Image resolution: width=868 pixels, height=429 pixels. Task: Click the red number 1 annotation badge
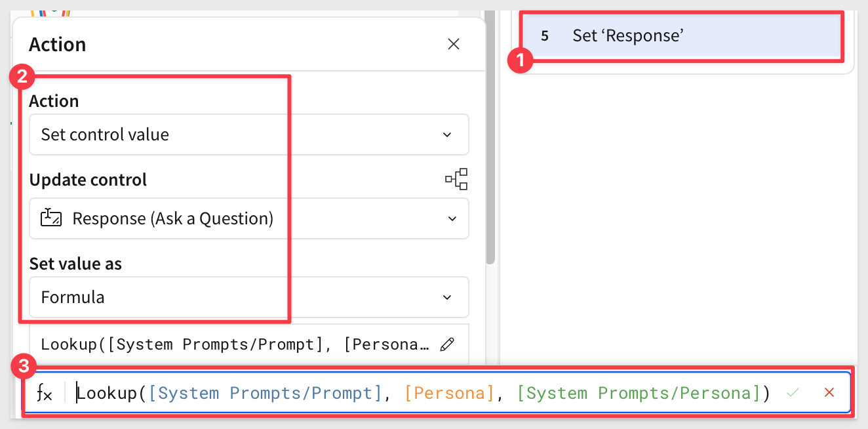521,62
